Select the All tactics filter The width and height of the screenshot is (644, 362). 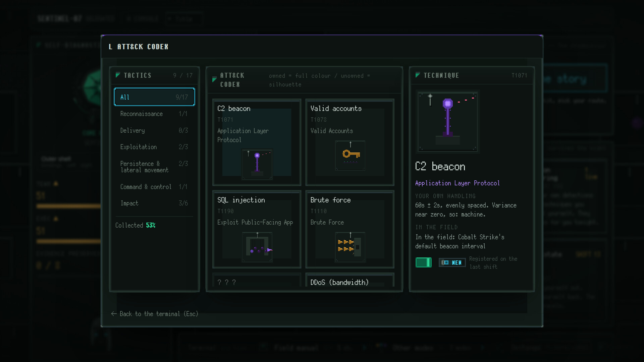coord(154,97)
